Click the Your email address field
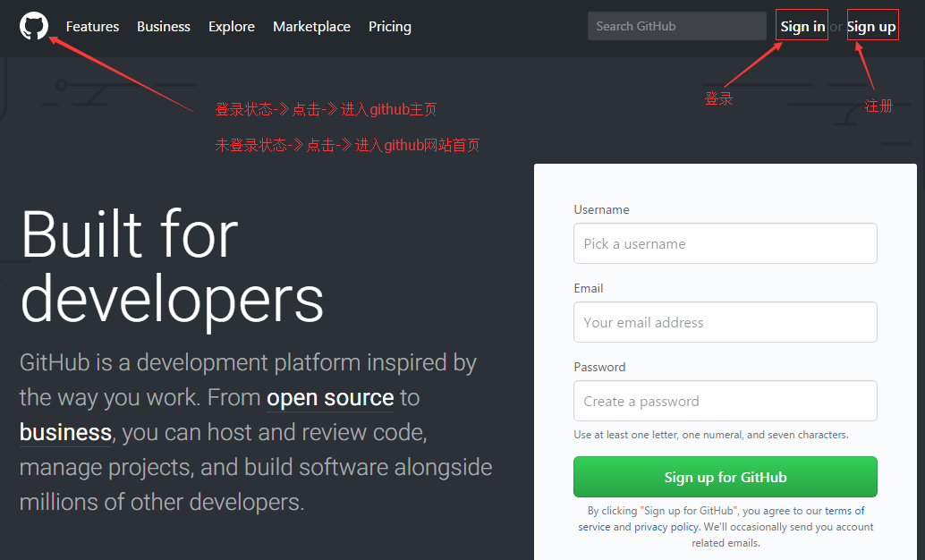This screenshot has height=560, width=925. [x=725, y=322]
